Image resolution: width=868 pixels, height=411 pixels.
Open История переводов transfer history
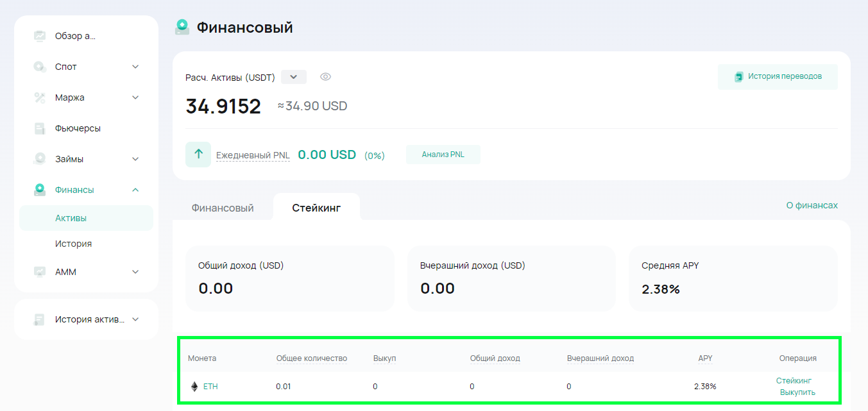778,77
